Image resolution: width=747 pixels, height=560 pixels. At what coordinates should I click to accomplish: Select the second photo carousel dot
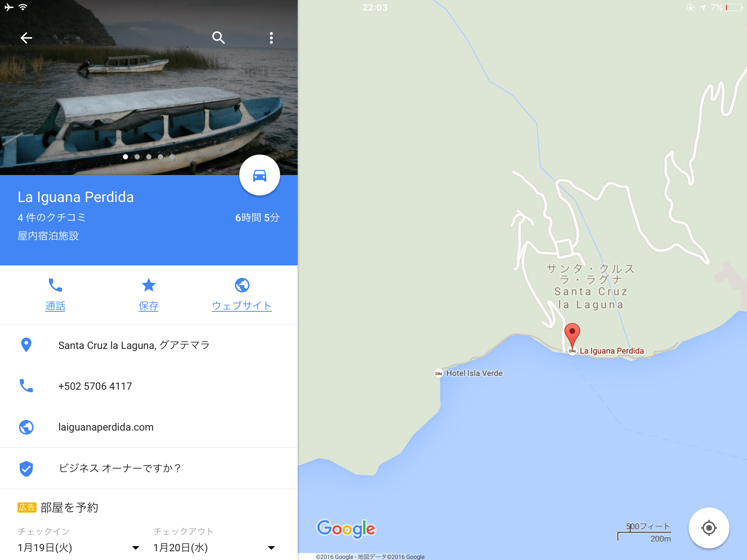point(137,157)
